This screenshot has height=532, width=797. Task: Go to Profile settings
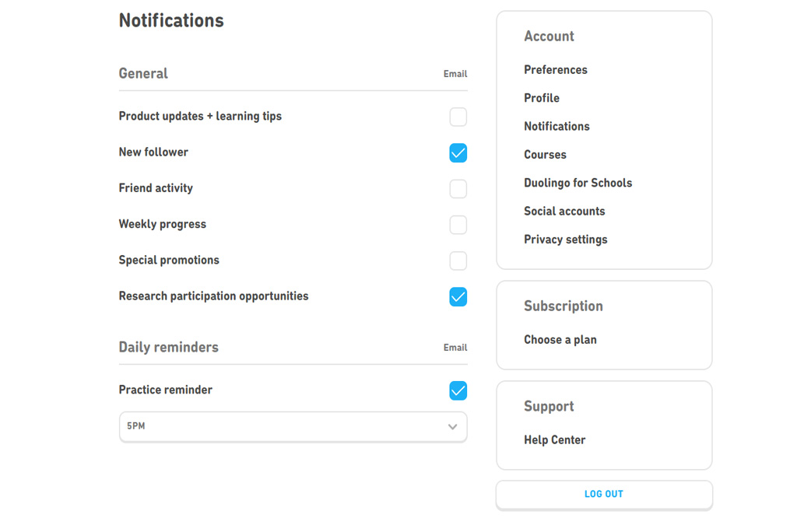[542, 98]
